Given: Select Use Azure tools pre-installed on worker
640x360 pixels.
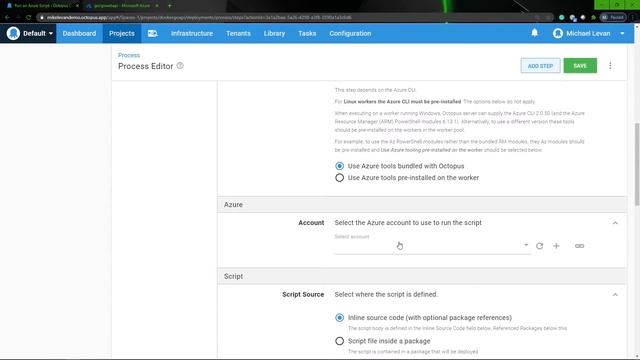Looking at the screenshot, I should [340, 178].
